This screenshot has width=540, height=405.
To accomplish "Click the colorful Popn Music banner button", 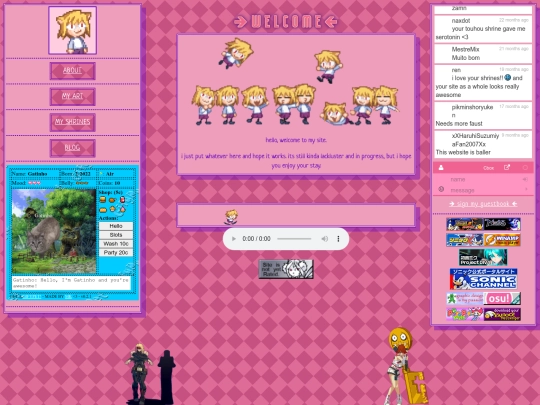I will click(465, 314).
